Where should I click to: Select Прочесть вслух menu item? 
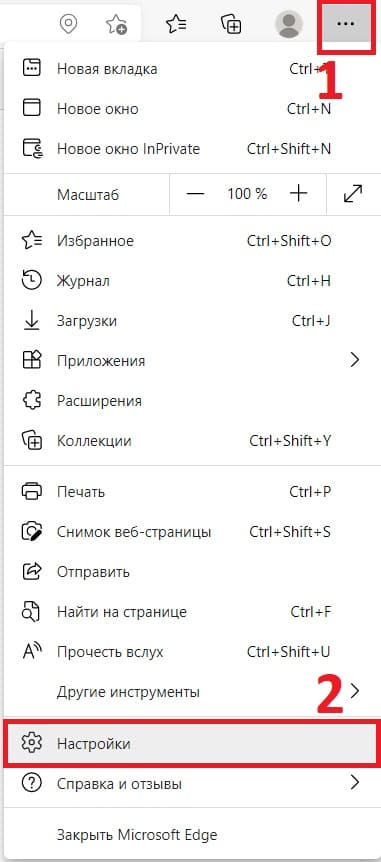190,652
